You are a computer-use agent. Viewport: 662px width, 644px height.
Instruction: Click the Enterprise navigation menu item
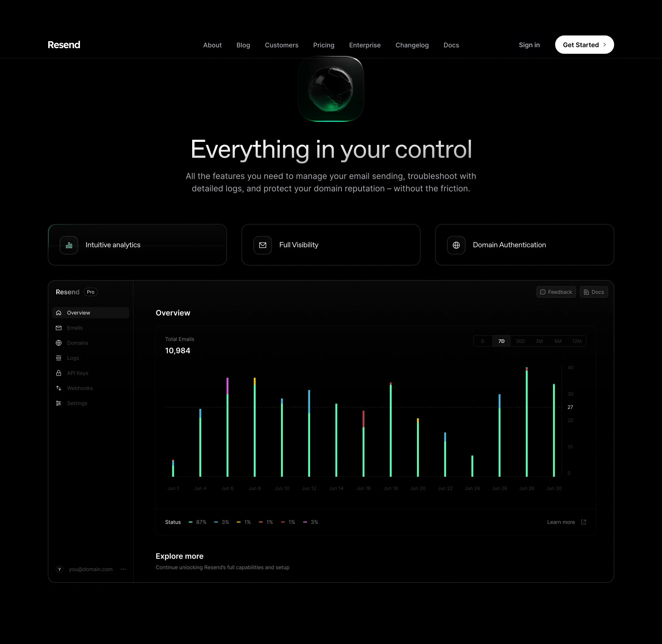(x=365, y=45)
